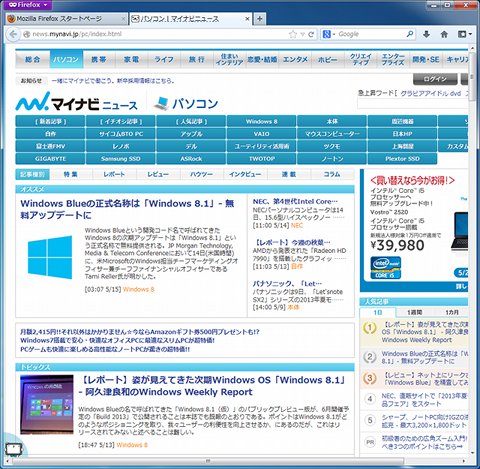
Task: Select the 旅行 navigation tab
Action: tap(197, 59)
